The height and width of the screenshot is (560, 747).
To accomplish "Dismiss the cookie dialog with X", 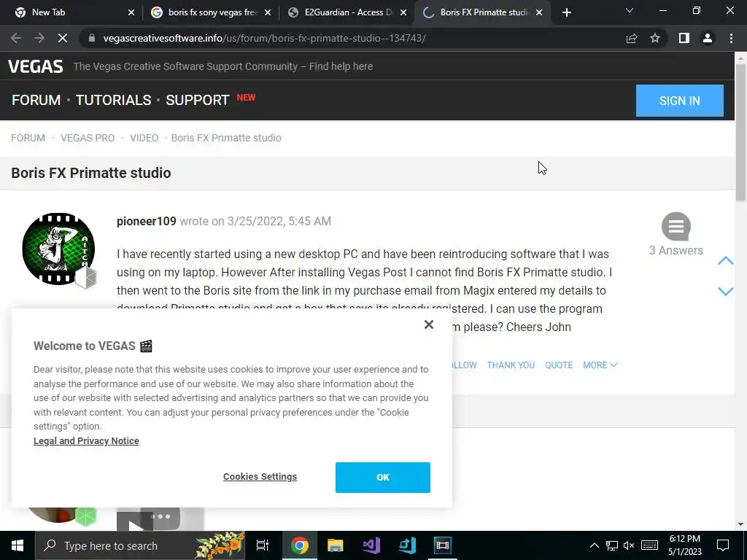I will point(429,324).
